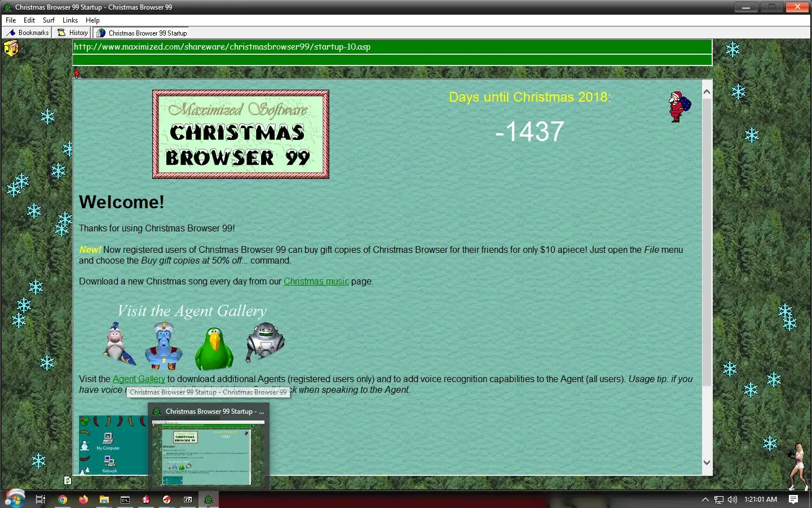Open the File menu
The height and width of the screenshot is (508, 812).
point(11,20)
